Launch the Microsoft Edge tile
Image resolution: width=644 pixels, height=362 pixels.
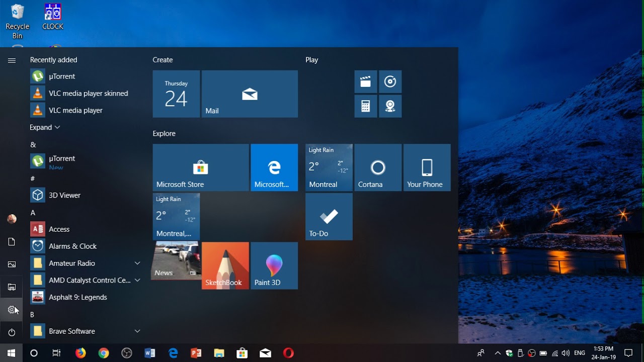(x=274, y=167)
